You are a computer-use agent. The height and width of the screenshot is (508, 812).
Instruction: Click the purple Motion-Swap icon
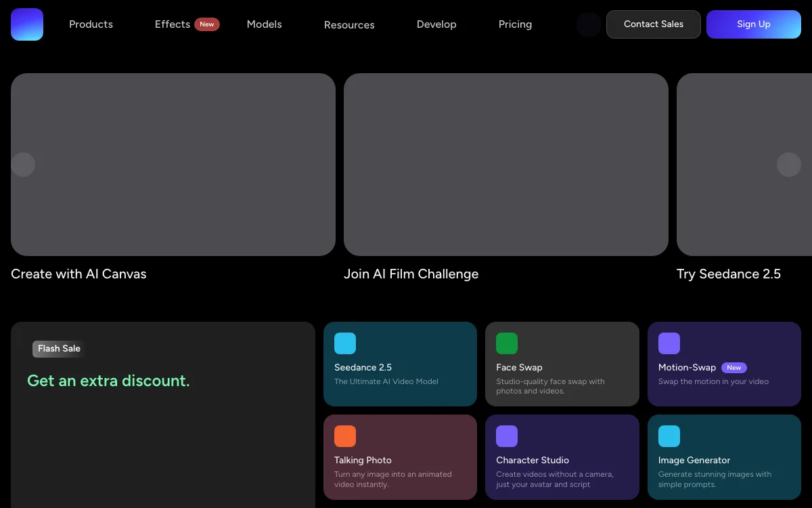click(669, 343)
